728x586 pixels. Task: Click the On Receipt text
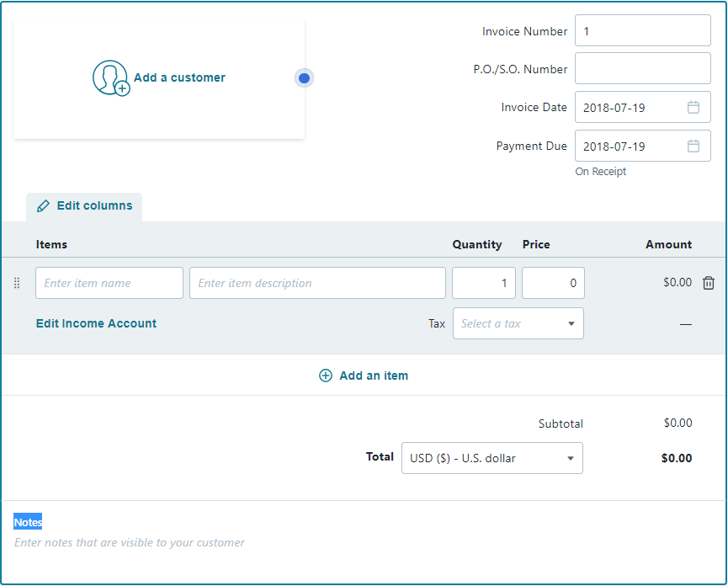pyautogui.click(x=600, y=172)
